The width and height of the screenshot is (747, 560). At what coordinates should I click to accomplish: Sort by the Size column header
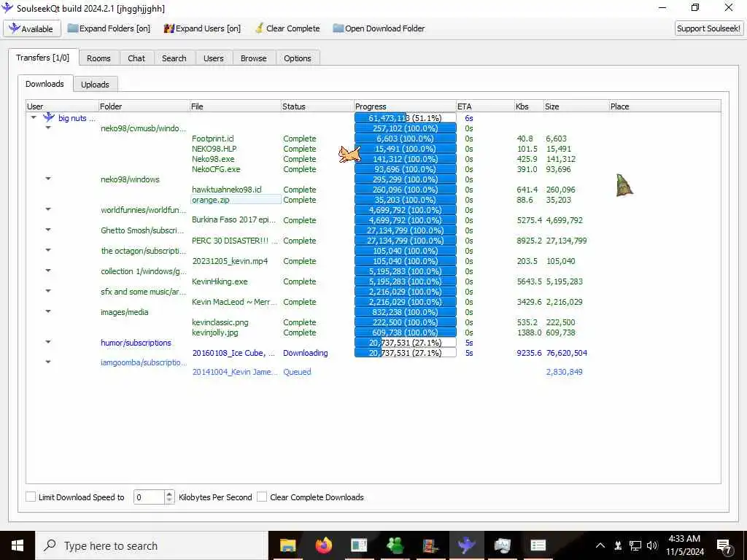click(x=576, y=106)
